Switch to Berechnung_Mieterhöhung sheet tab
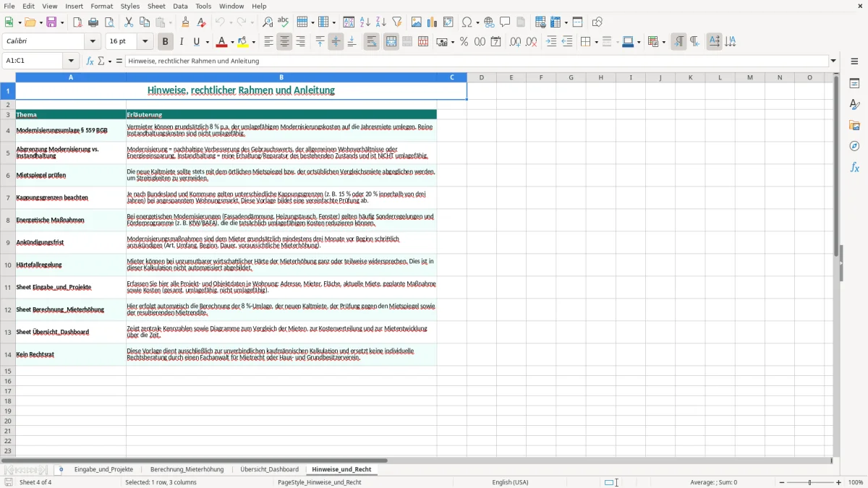The width and height of the screenshot is (868, 488). click(x=187, y=469)
